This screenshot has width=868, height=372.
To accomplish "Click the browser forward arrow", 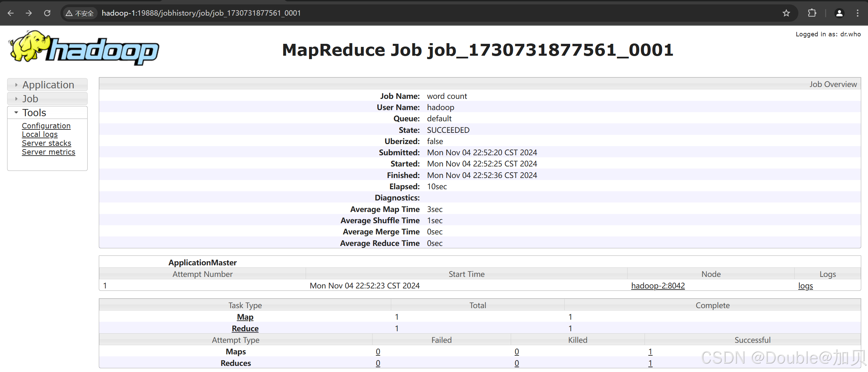I will click(x=29, y=13).
